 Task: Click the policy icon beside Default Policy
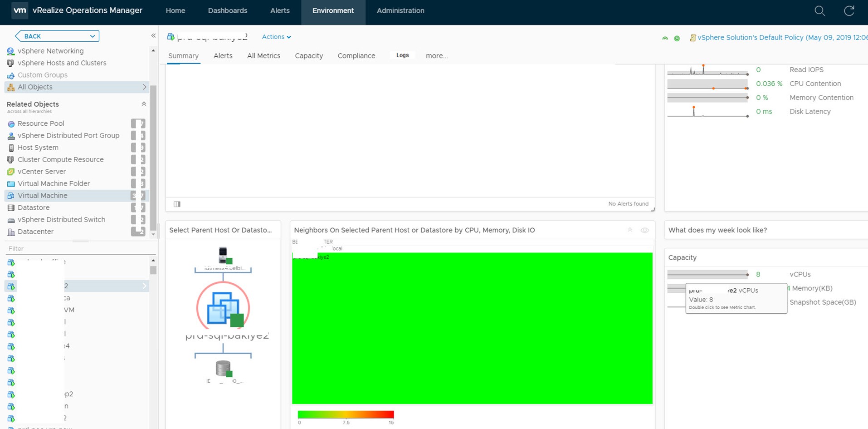692,38
